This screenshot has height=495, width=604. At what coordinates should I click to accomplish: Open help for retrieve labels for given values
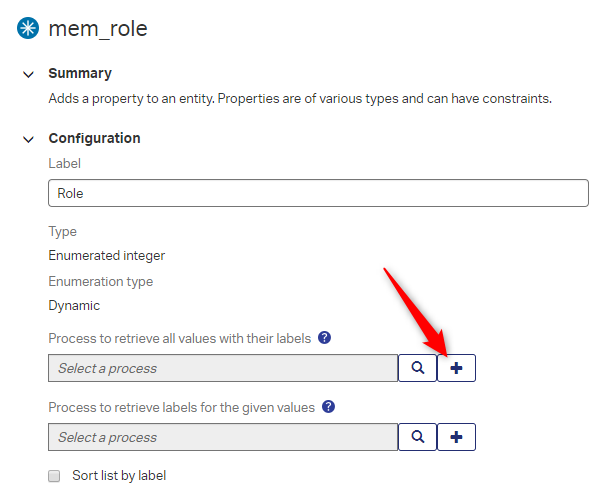pyautogui.click(x=329, y=408)
